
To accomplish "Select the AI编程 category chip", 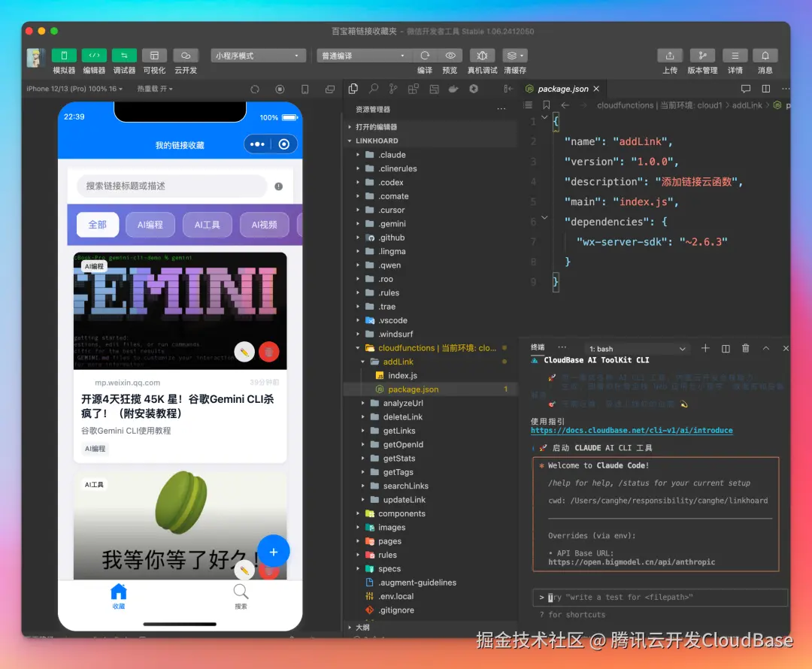I will (150, 225).
